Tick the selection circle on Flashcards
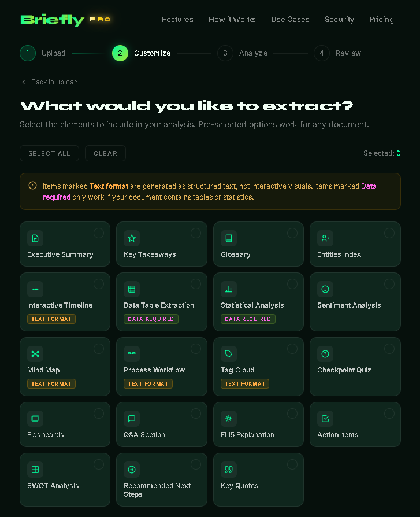 pos(99,413)
